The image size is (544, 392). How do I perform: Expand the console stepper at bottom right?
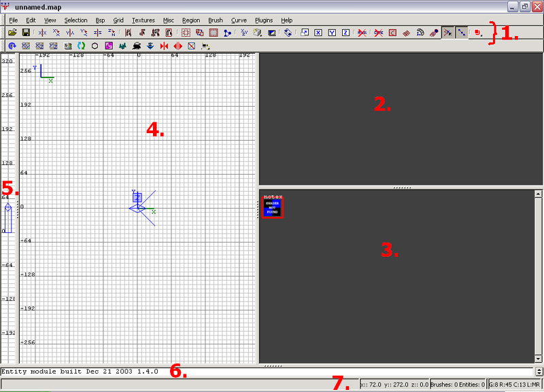tap(539, 372)
